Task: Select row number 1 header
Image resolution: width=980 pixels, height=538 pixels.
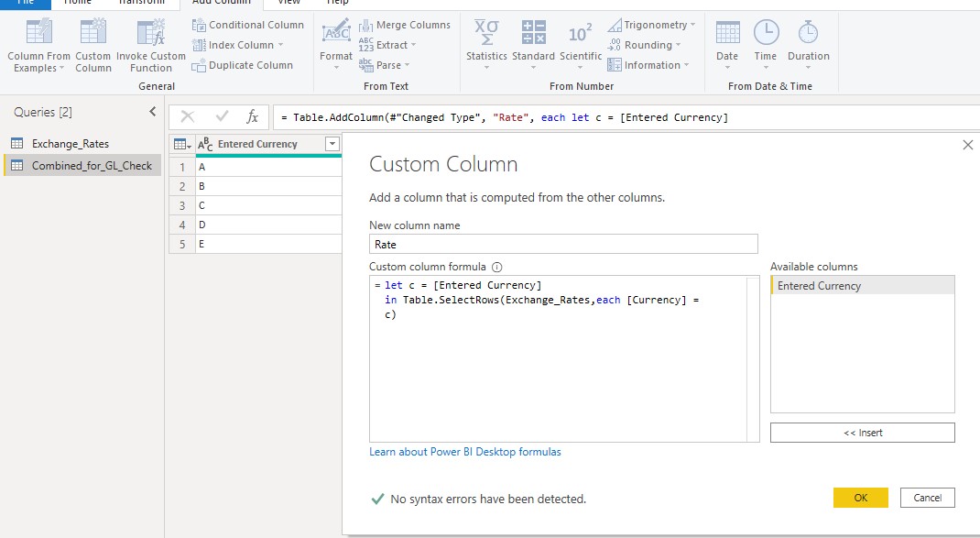Action: 182,167
